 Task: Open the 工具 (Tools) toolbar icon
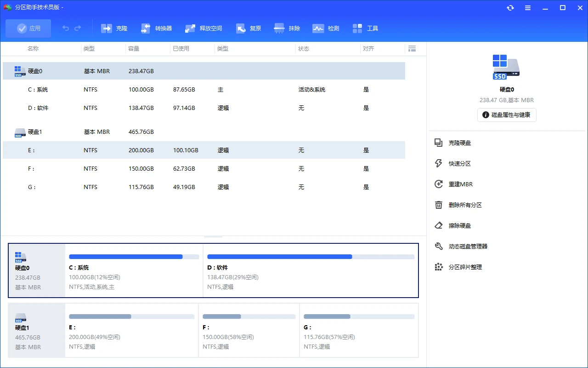click(x=365, y=28)
